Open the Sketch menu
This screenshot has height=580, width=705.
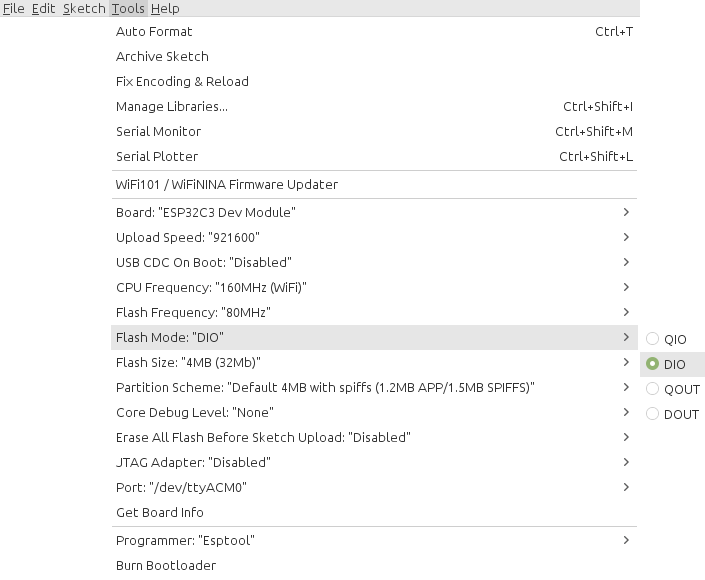coord(84,9)
